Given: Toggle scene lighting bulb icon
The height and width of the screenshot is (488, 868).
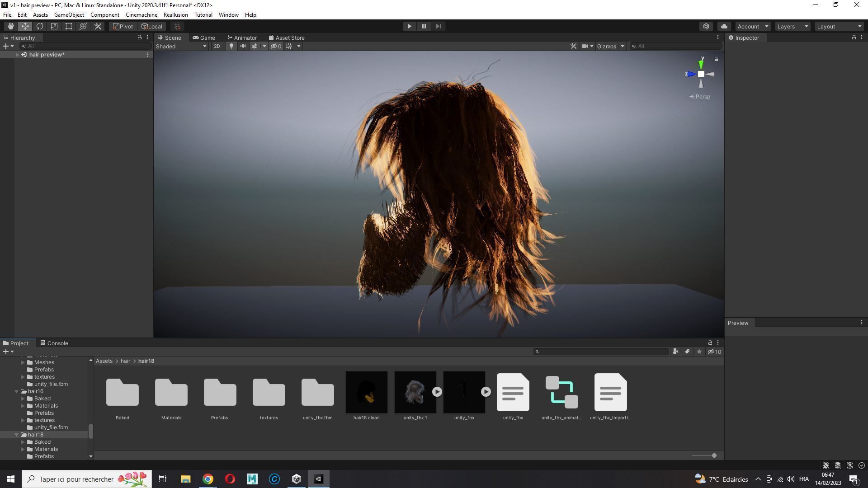Looking at the screenshot, I should click(x=231, y=46).
